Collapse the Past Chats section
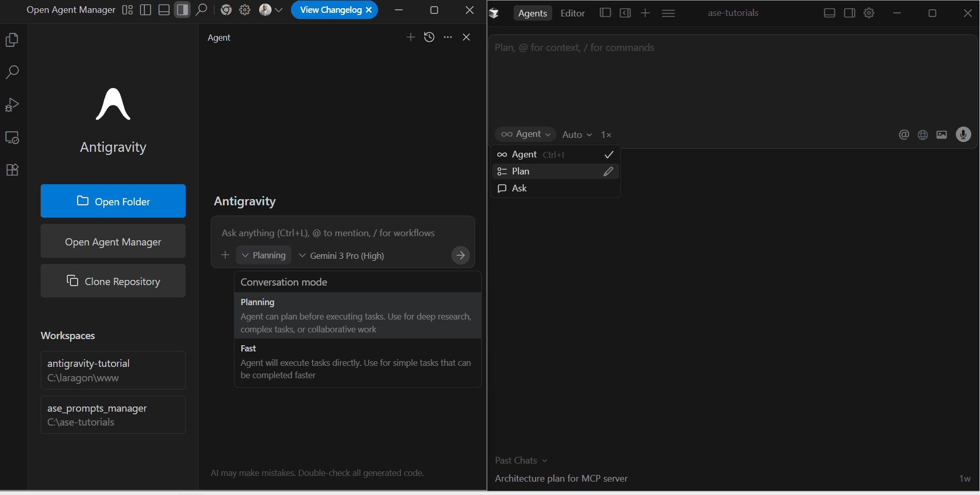 coord(521,461)
